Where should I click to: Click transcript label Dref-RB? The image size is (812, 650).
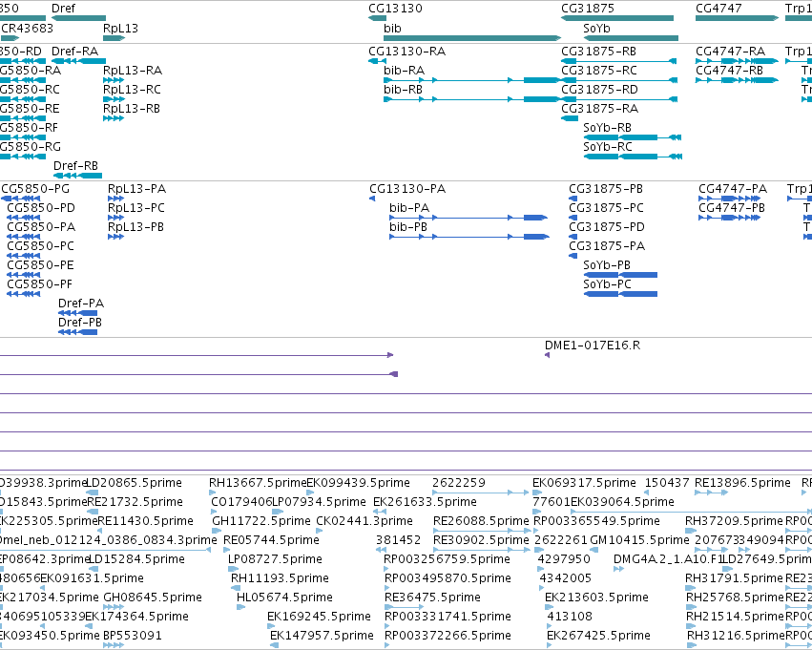click(x=75, y=166)
